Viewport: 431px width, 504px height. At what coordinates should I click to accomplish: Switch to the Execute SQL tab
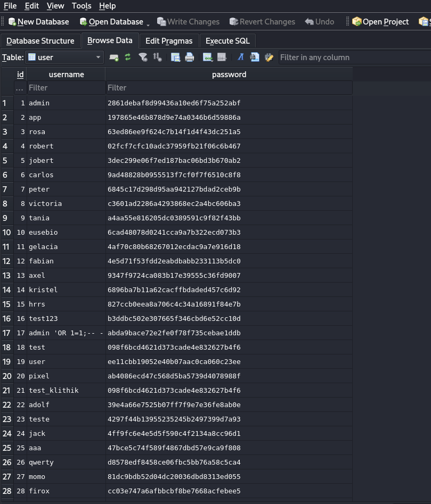[227, 41]
